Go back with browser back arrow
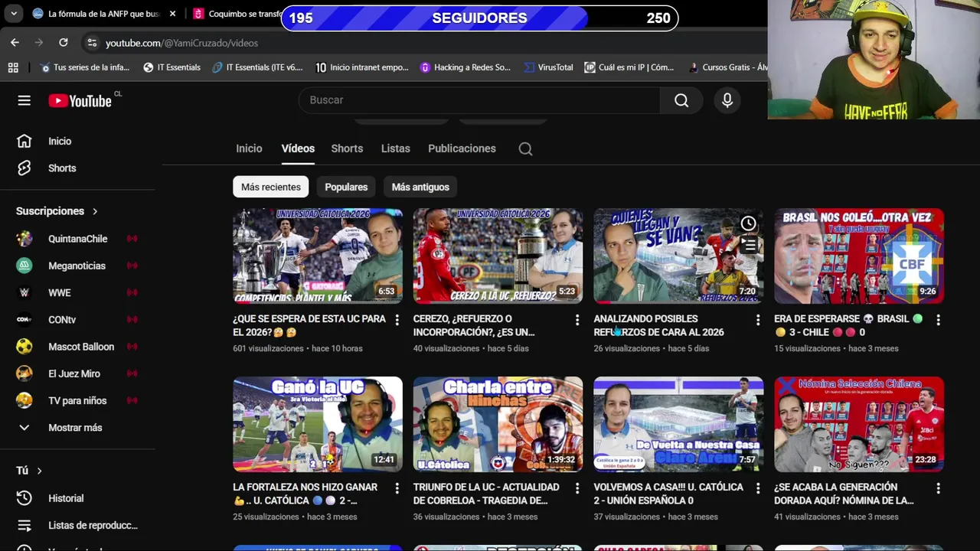This screenshot has width=980, height=551. click(15, 43)
